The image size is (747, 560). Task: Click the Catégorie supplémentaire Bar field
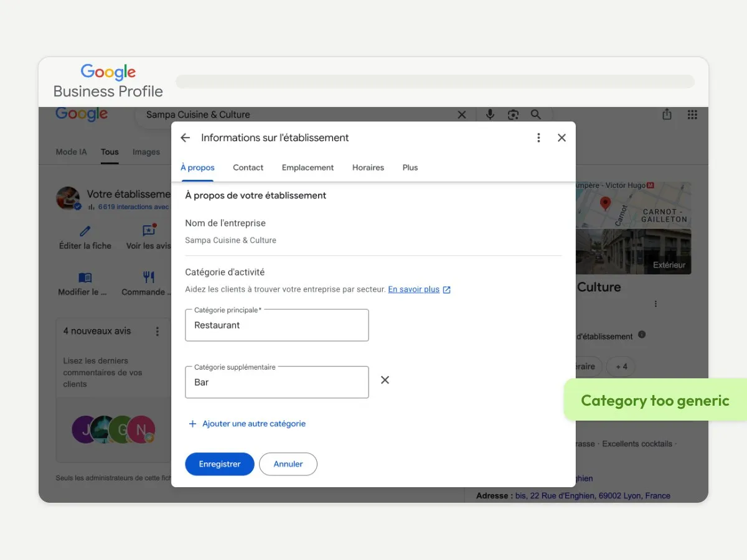click(277, 382)
